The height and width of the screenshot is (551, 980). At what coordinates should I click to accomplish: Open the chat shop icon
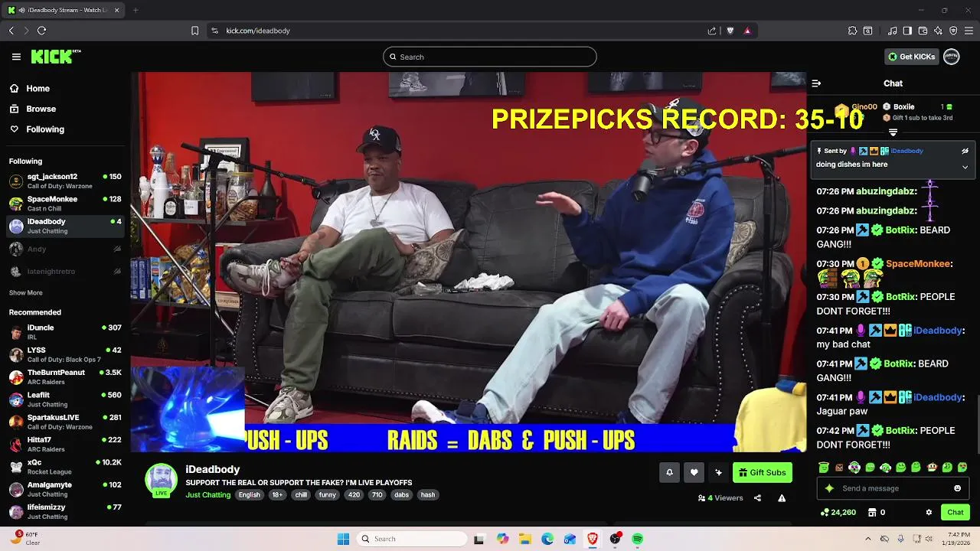pos(871,512)
